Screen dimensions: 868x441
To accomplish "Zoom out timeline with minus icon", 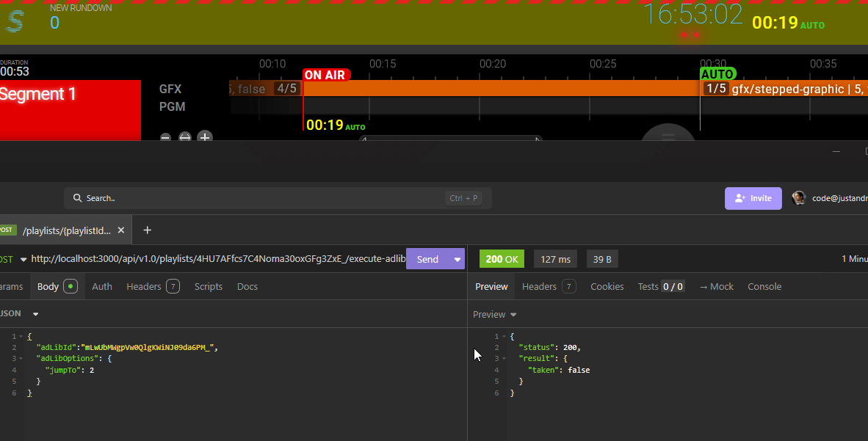I will [166, 137].
